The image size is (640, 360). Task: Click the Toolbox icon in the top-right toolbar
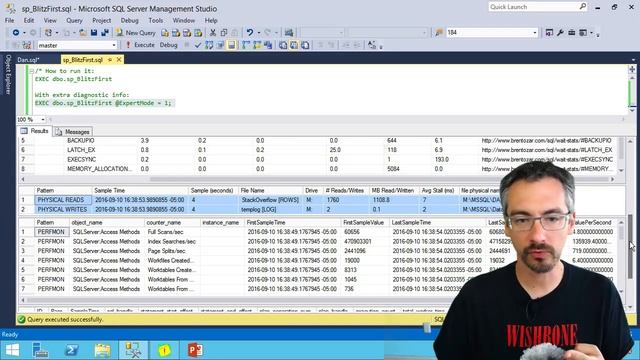(x=571, y=33)
